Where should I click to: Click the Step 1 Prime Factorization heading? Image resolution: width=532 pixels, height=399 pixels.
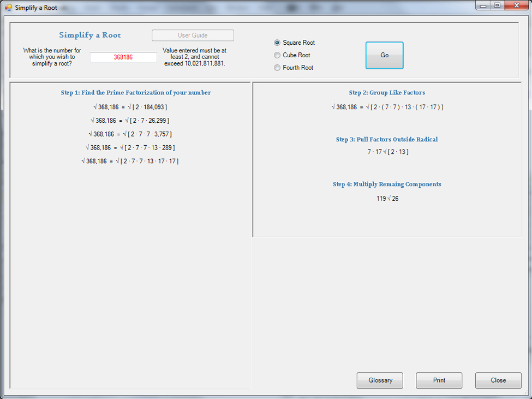coord(136,93)
